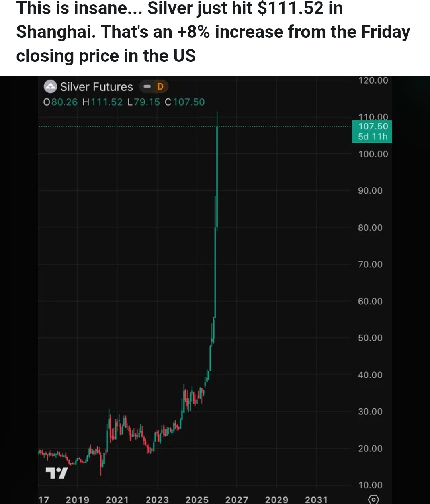The height and width of the screenshot is (504, 430).
Task: Click the close value 107.50 in legend
Action: click(x=189, y=102)
